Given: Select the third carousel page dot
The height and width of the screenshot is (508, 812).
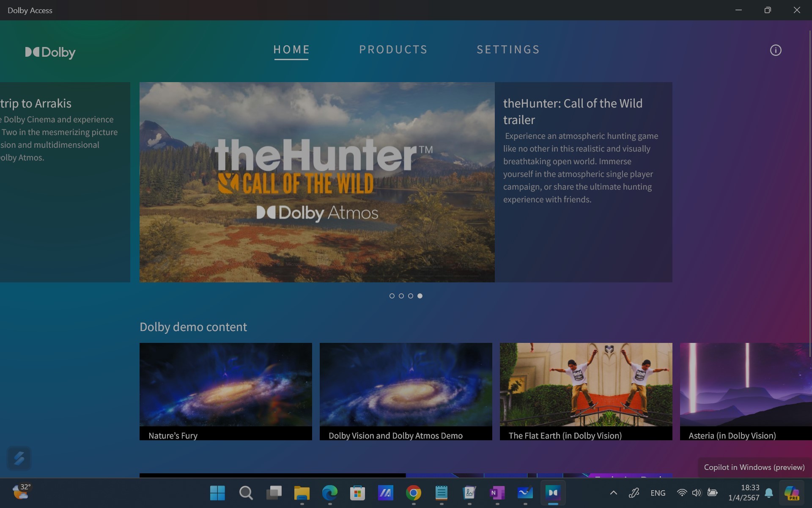Looking at the screenshot, I should [410, 296].
